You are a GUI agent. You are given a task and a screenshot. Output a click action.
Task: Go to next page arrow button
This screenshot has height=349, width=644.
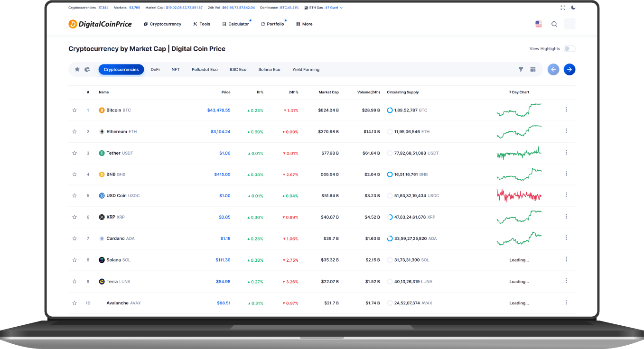pyautogui.click(x=569, y=69)
